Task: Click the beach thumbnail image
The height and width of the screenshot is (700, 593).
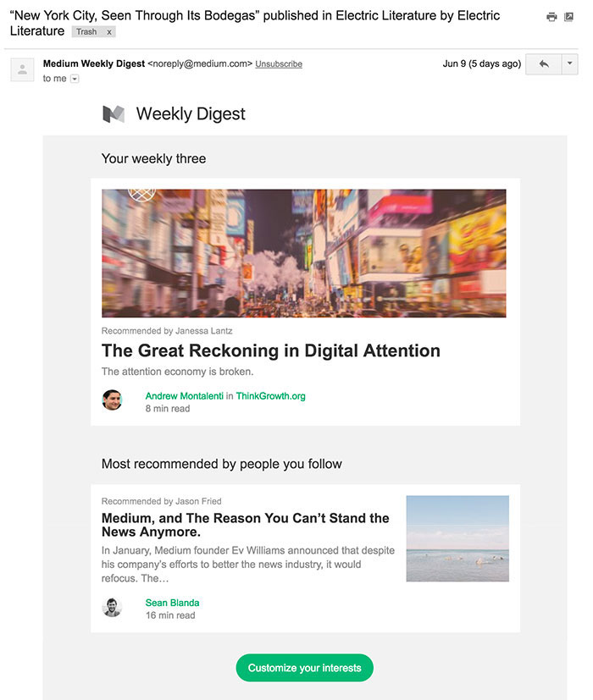Action: 457,538
